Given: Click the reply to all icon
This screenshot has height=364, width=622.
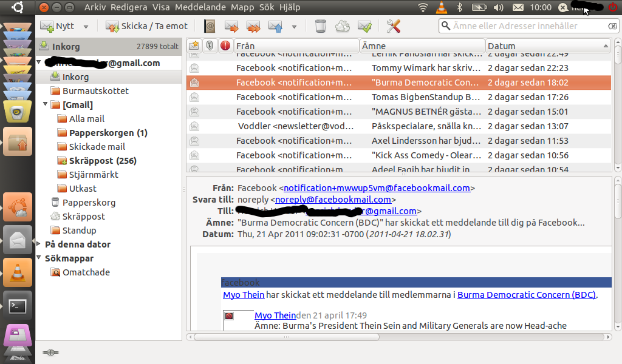Looking at the screenshot, I should pyautogui.click(x=253, y=26).
